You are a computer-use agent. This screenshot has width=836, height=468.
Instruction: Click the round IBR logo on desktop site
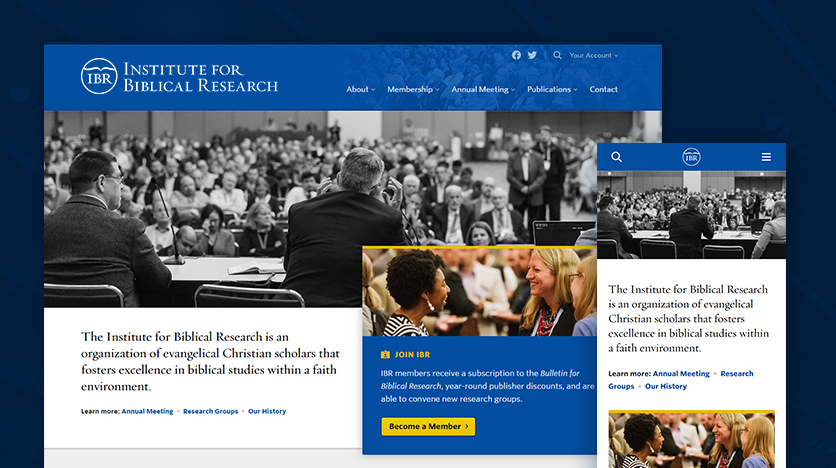[99, 76]
